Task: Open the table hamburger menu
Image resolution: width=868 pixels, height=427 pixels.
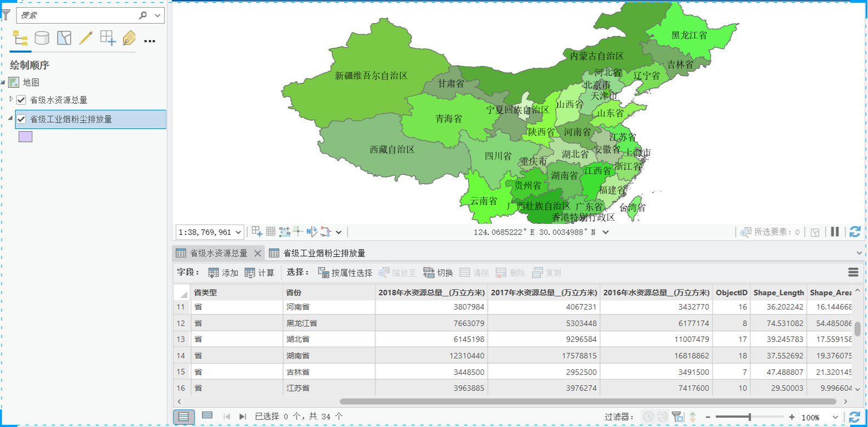Action: pyautogui.click(x=853, y=272)
